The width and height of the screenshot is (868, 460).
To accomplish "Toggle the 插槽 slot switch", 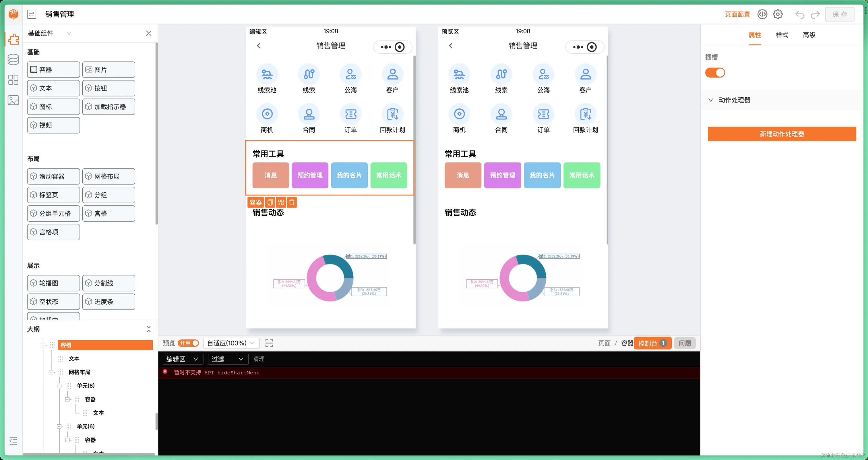I will (715, 73).
